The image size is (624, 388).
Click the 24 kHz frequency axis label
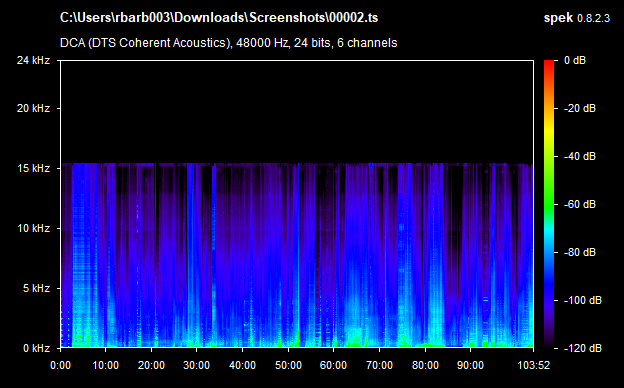point(33,60)
